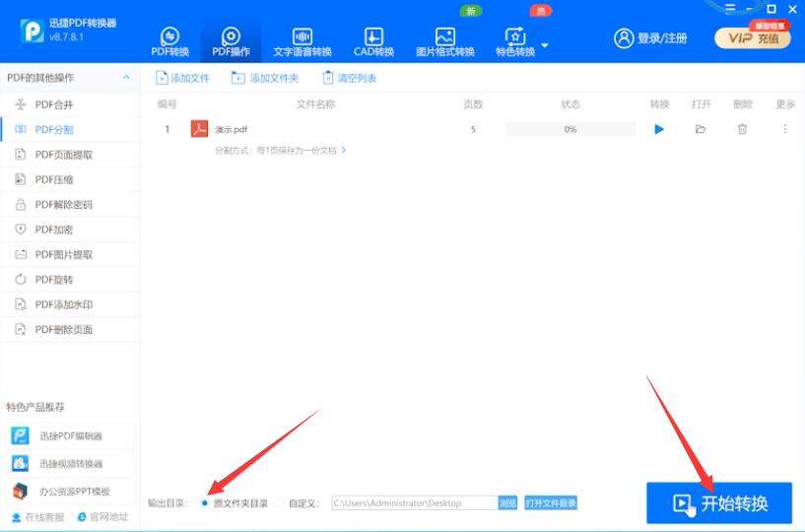Click the 清空列表 button

[x=349, y=78]
